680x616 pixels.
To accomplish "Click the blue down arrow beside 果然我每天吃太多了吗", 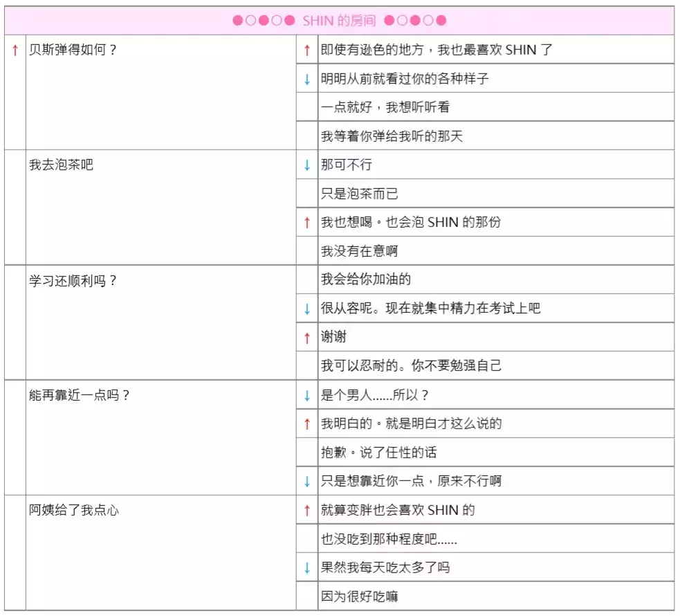I will pos(307,568).
